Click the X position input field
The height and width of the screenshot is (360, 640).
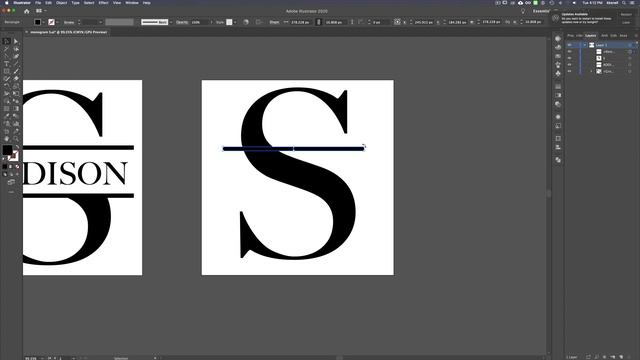(x=424, y=22)
